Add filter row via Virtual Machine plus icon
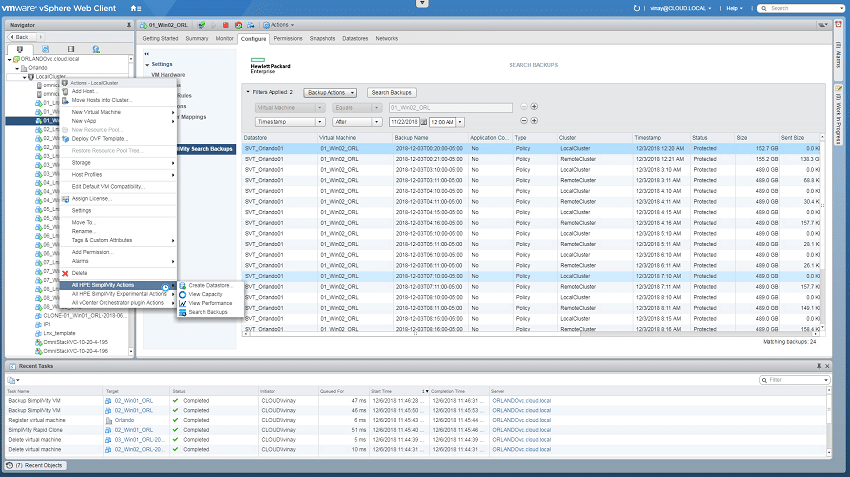 (x=534, y=107)
